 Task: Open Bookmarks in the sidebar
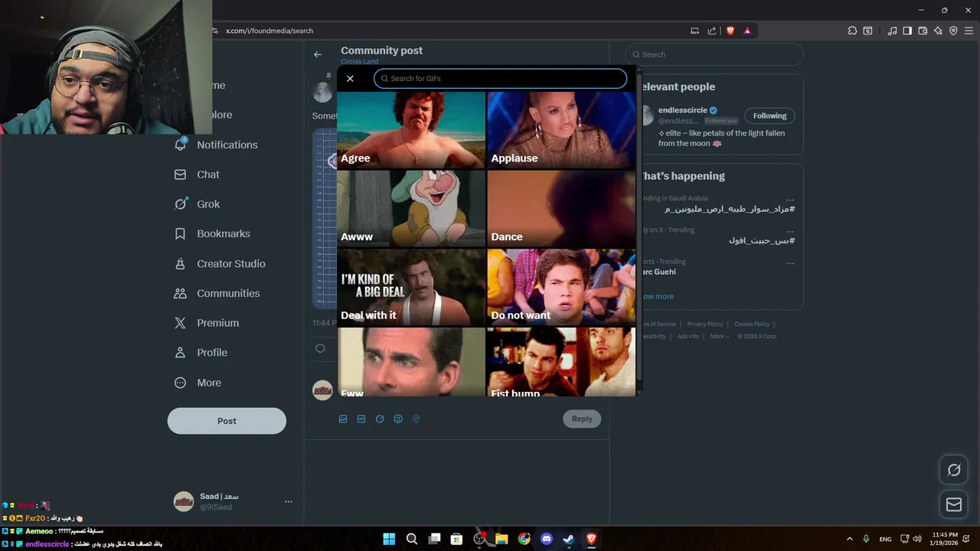click(x=213, y=233)
